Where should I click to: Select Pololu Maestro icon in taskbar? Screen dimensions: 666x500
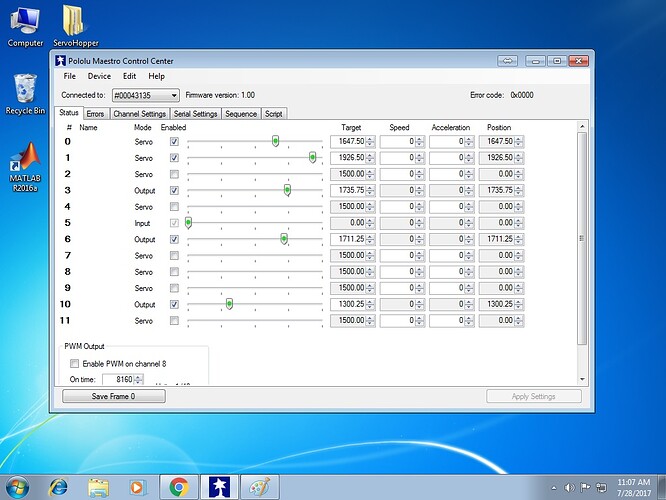click(218, 486)
